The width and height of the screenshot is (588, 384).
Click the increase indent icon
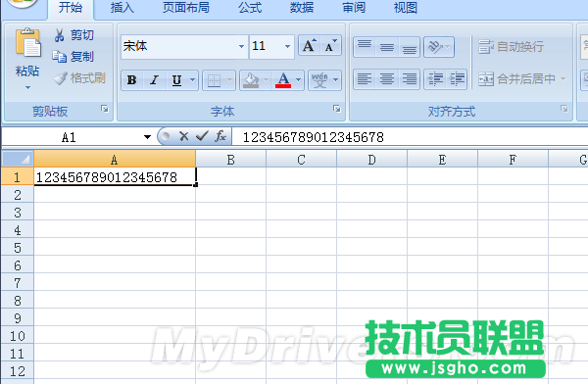click(x=457, y=79)
